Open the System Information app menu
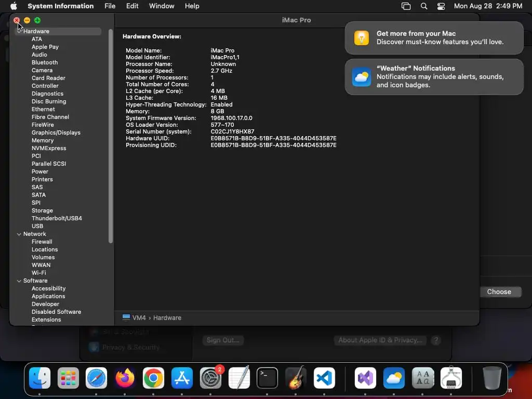532x399 pixels. 60,6
